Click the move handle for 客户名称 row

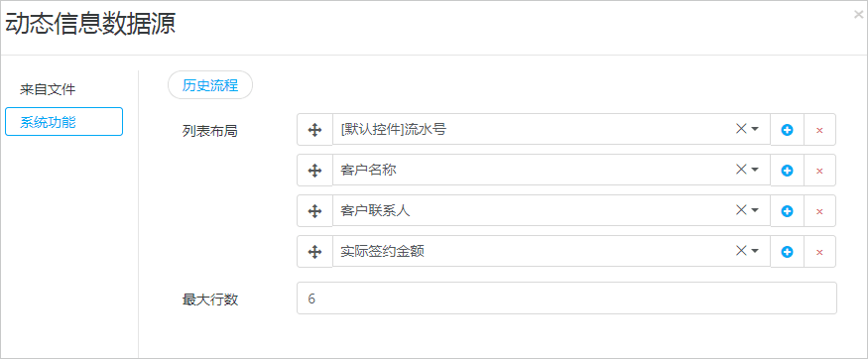pos(314,171)
